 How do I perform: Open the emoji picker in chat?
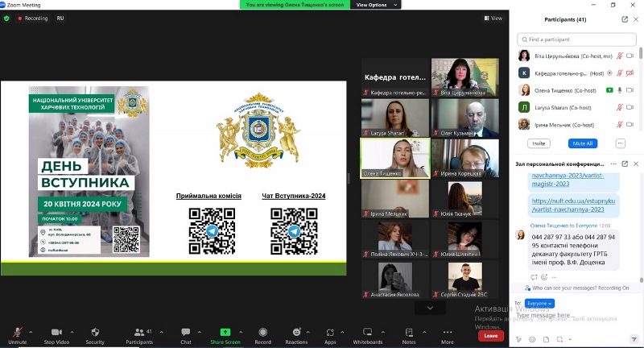click(x=532, y=339)
